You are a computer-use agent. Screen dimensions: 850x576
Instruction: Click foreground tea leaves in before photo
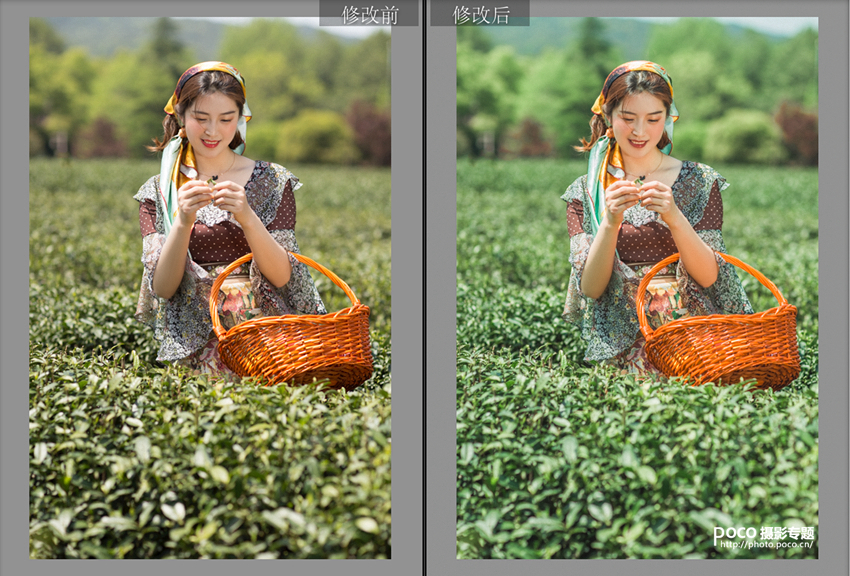200,470
